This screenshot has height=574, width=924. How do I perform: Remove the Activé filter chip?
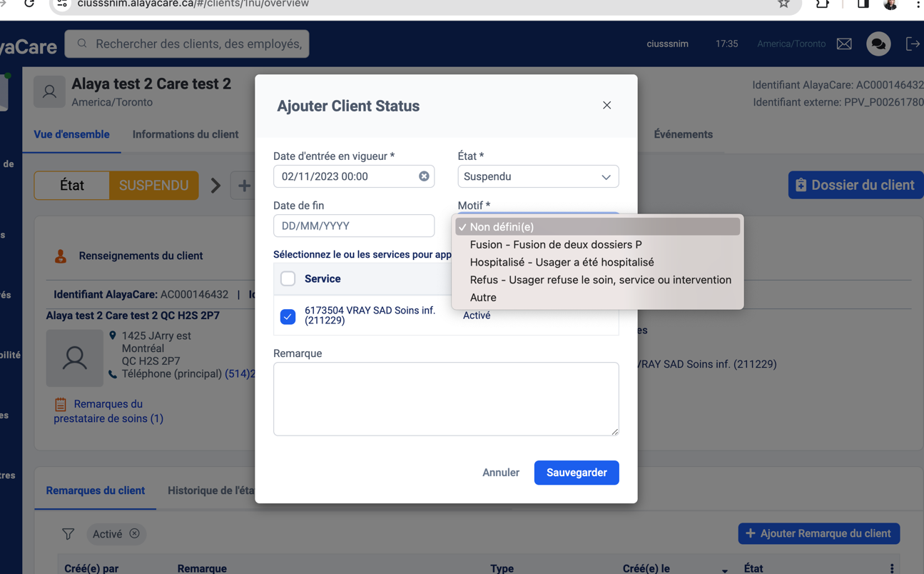point(135,534)
